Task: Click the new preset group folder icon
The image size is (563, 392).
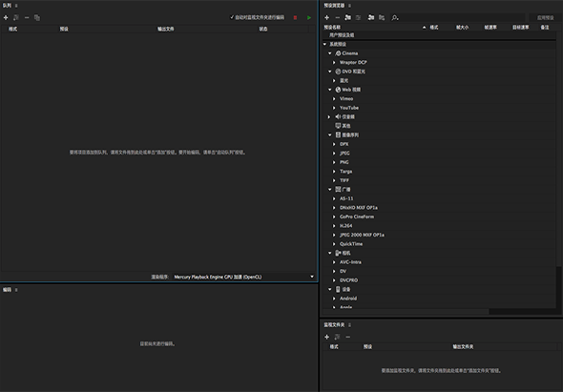Action: (x=347, y=17)
